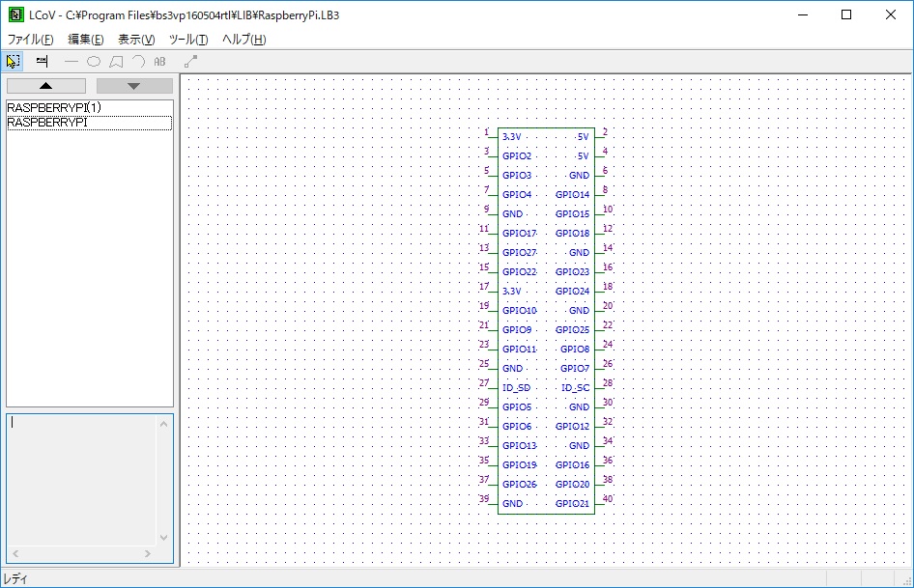Click the GPIO25 pin label
The height and width of the screenshot is (588, 914).
click(572, 330)
